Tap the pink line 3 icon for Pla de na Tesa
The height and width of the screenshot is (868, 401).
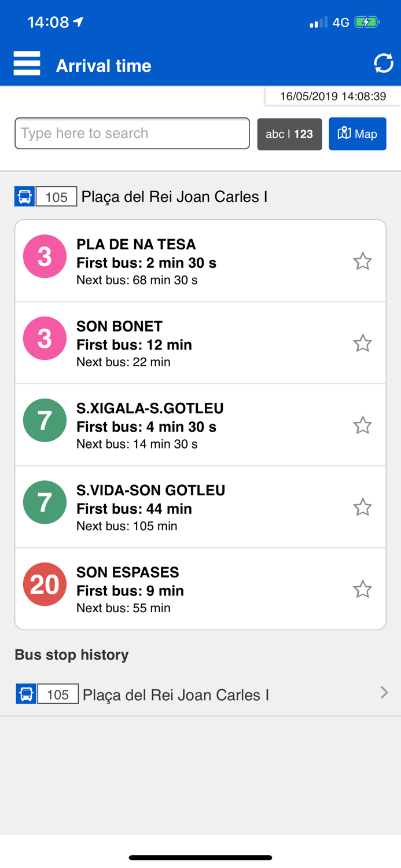pos(45,256)
